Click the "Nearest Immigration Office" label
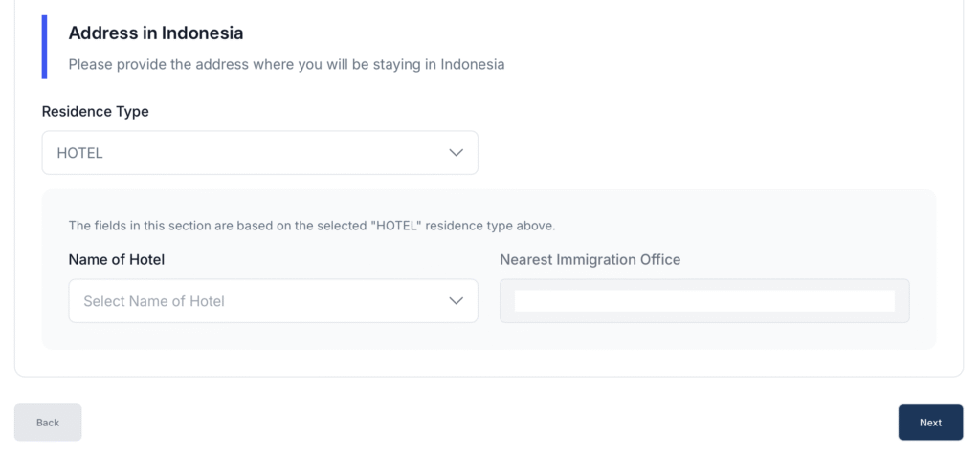Screen dimensions: 980x458 590,259
